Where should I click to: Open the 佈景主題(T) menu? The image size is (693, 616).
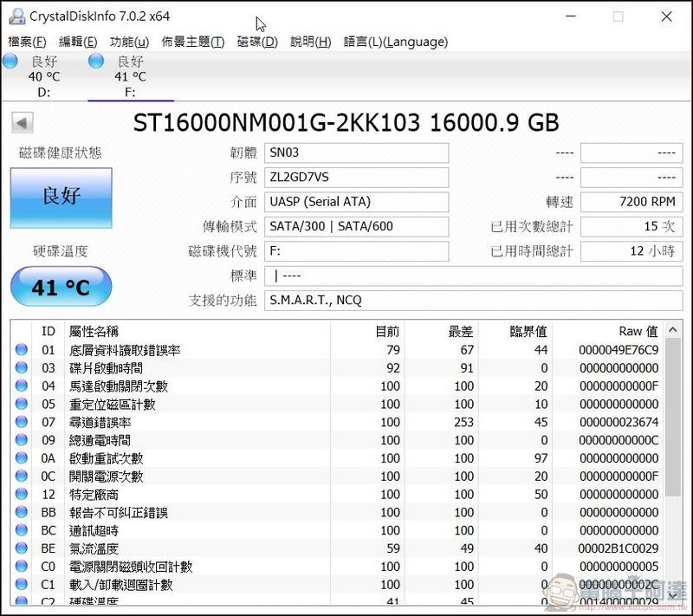pyautogui.click(x=192, y=42)
